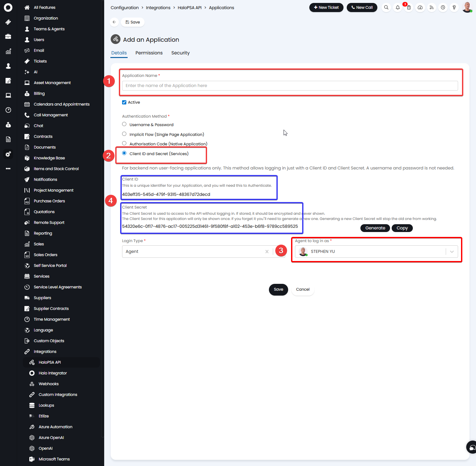476x466 pixels.
Task: Switch to the Permissions tab
Action: [149, 53]
